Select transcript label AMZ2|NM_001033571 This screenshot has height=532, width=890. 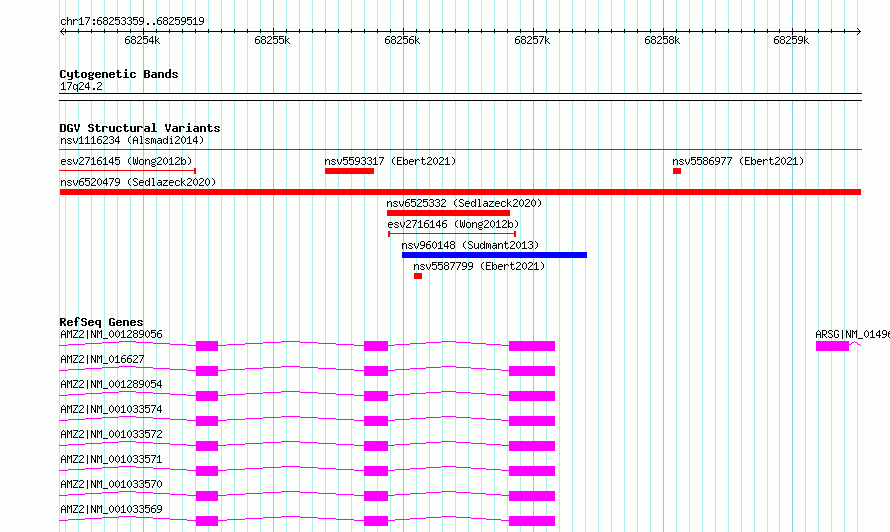[111, 459]
